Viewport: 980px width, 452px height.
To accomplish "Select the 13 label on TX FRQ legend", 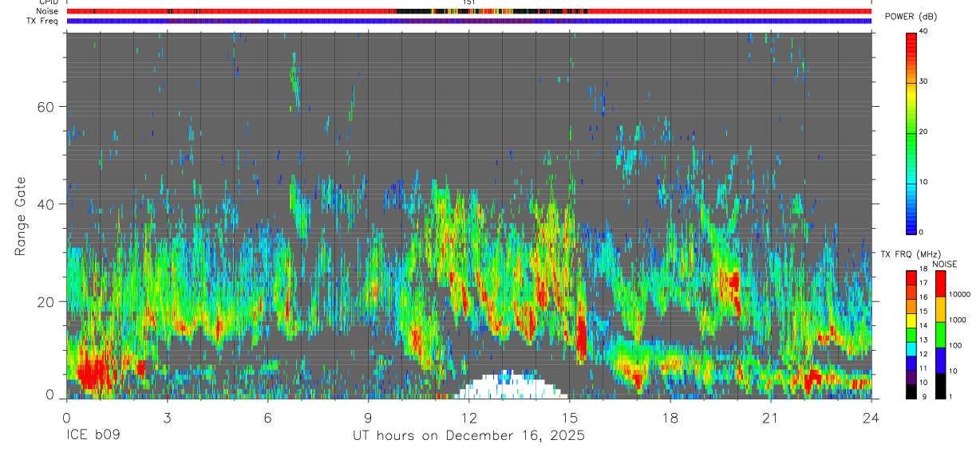I will coord(923,340).
